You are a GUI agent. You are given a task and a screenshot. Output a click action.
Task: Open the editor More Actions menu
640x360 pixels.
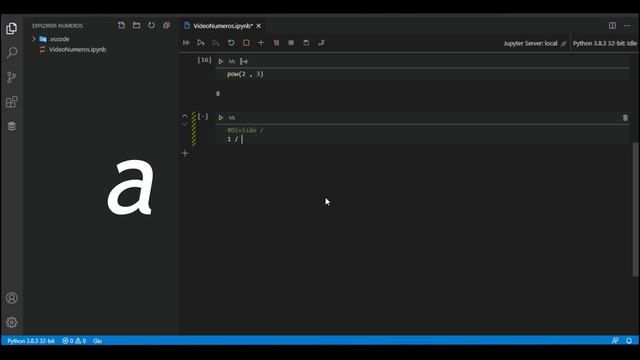[627, 25]
